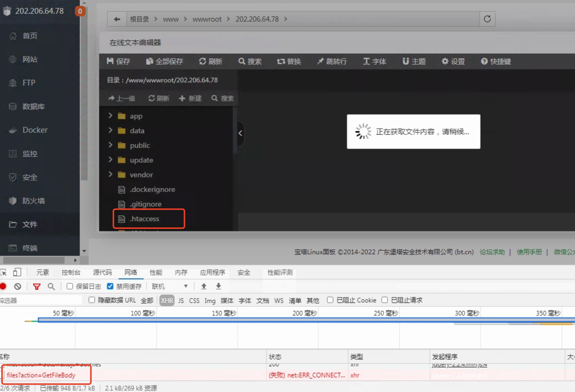Open 搜索 search in editor toolbar
The image size is (575, 392).
(250, 61)
